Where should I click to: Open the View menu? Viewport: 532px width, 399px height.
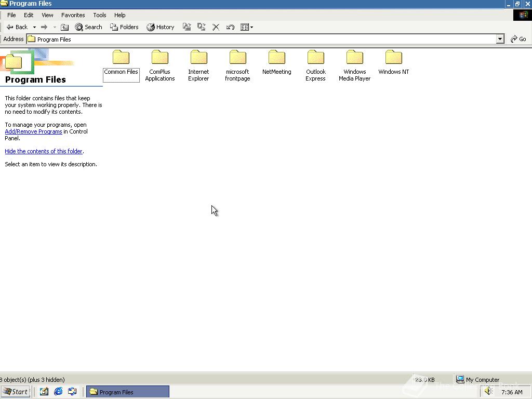tap(47, 15)
